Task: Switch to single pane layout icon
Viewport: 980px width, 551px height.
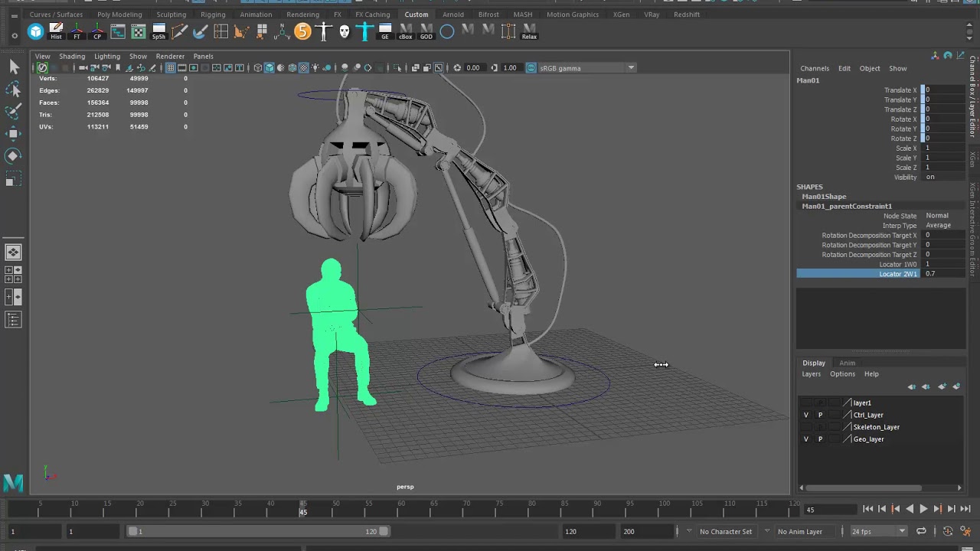Action: (13, 253)
